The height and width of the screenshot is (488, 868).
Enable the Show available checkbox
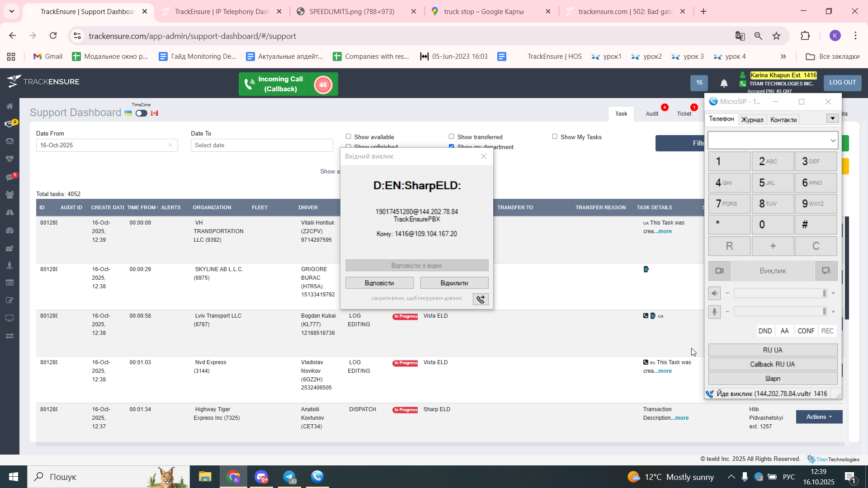point(348,136)
